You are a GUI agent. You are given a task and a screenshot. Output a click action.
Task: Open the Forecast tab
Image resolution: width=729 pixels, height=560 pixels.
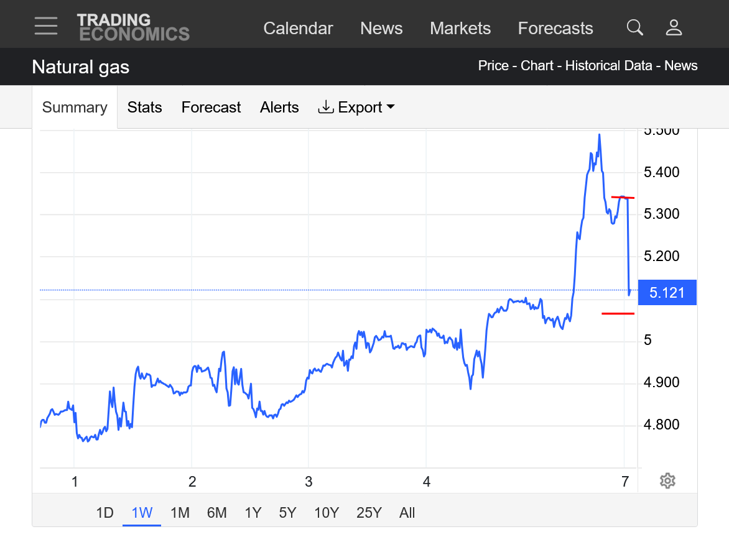211,108
